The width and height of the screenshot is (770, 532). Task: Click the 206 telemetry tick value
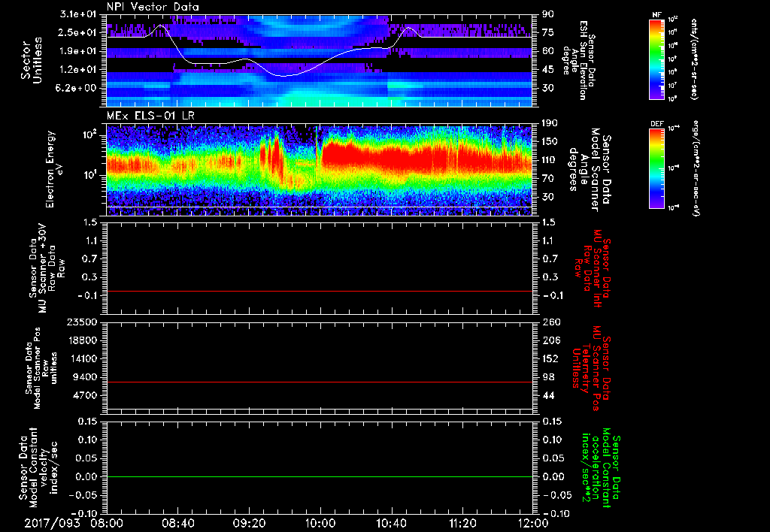[550, 340]
